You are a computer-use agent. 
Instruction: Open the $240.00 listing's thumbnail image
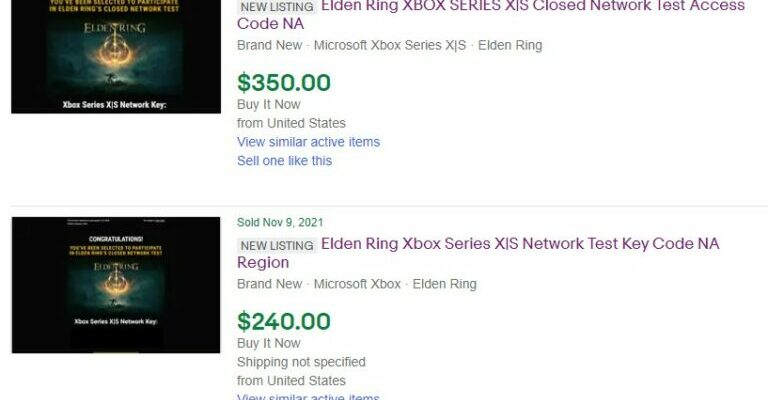(115, 284)
